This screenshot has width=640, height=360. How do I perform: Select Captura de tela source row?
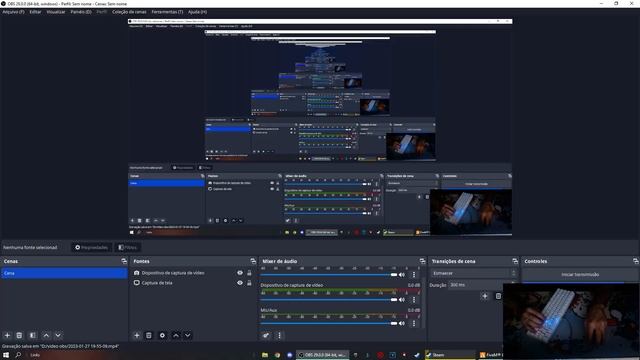tap(192, 282)
